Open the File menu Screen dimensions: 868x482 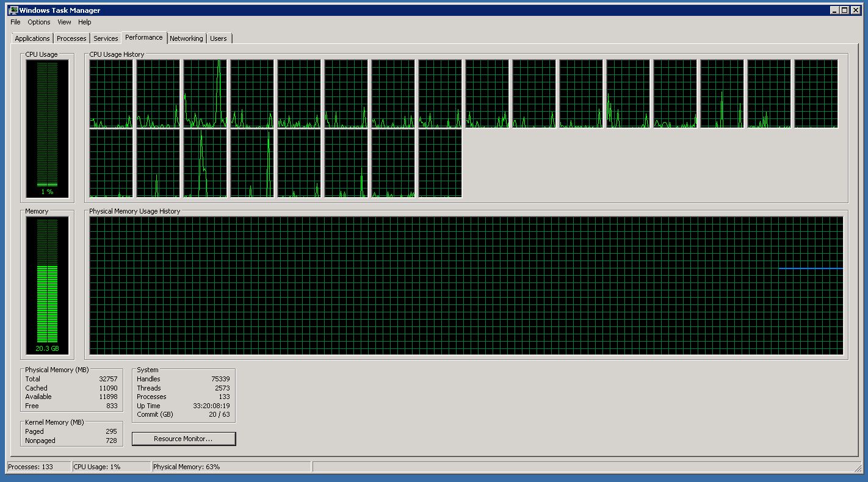(x=15, y=22)
